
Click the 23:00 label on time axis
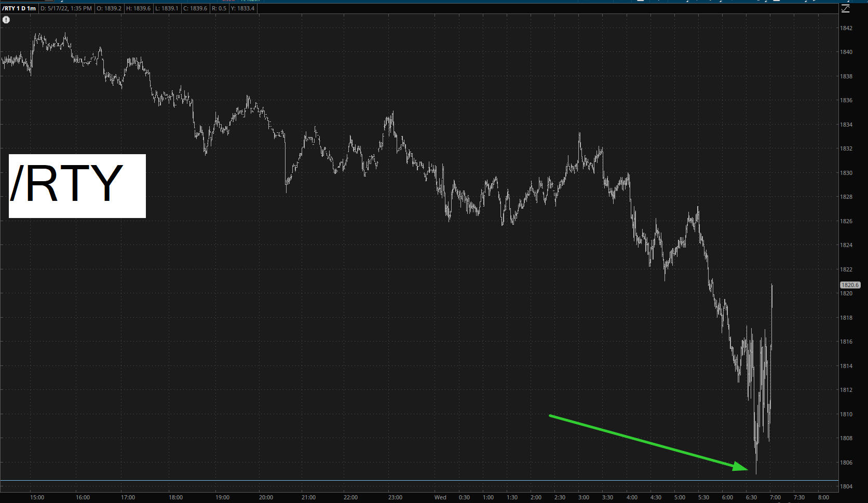pyautogui.click(x=395, y=497)
